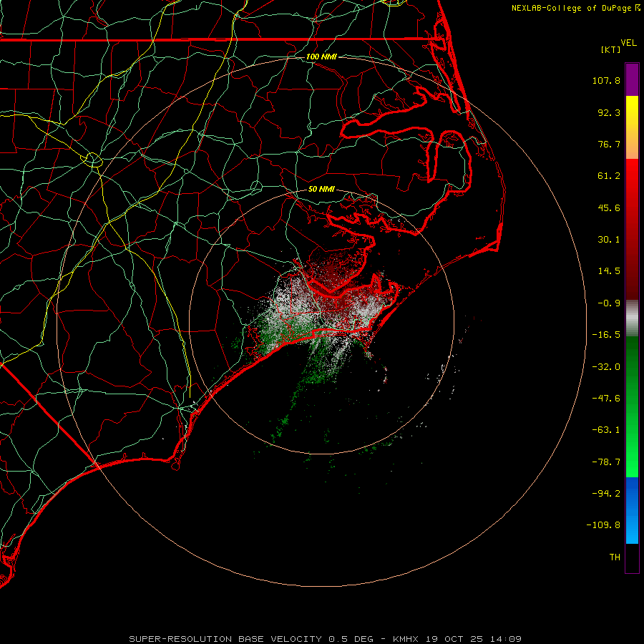Click the -47.6 scale value

click(606, 399)
